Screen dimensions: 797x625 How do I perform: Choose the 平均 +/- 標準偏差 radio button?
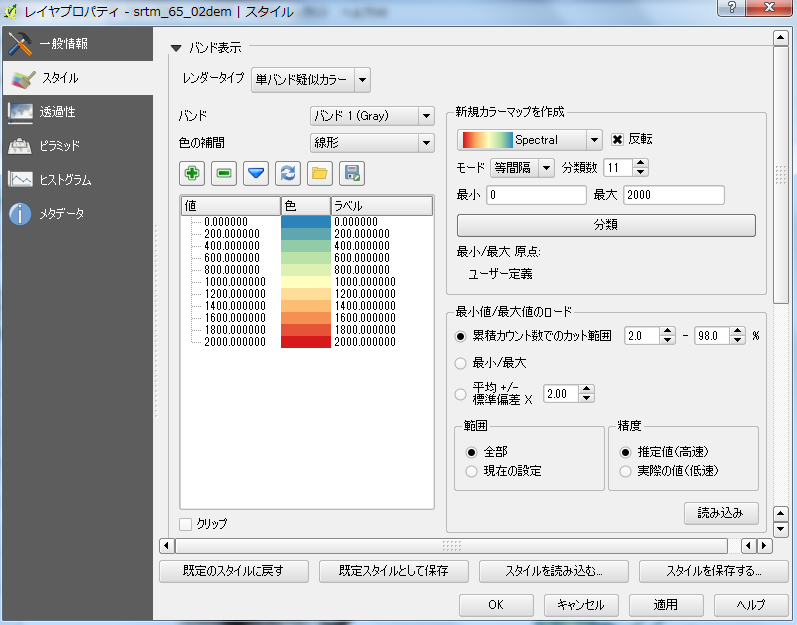(x=461, y=394)
